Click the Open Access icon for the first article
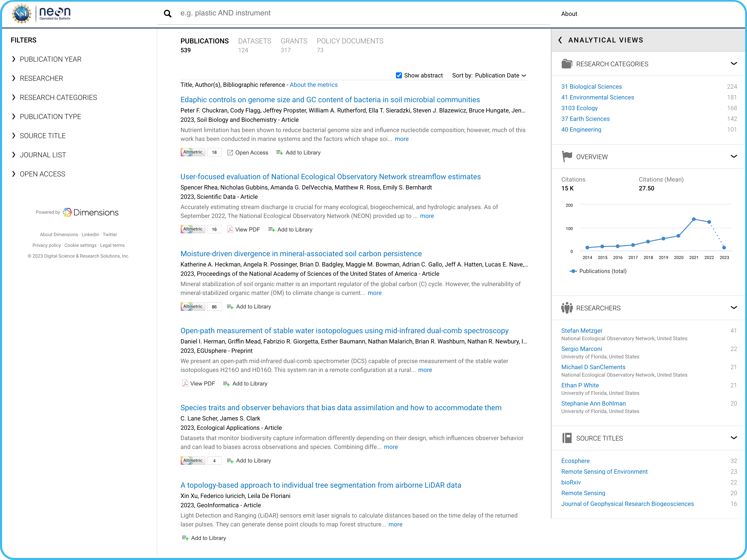 click(230, 153)
